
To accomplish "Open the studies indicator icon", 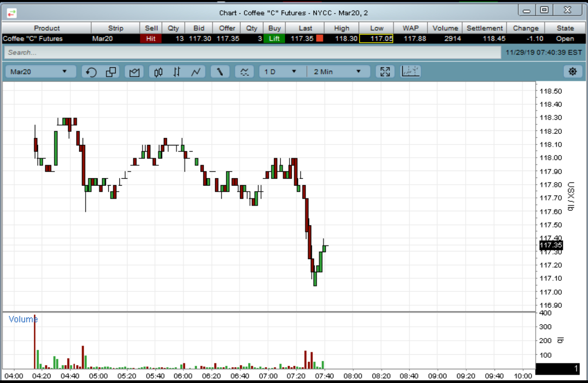I will tap(244, 72).
